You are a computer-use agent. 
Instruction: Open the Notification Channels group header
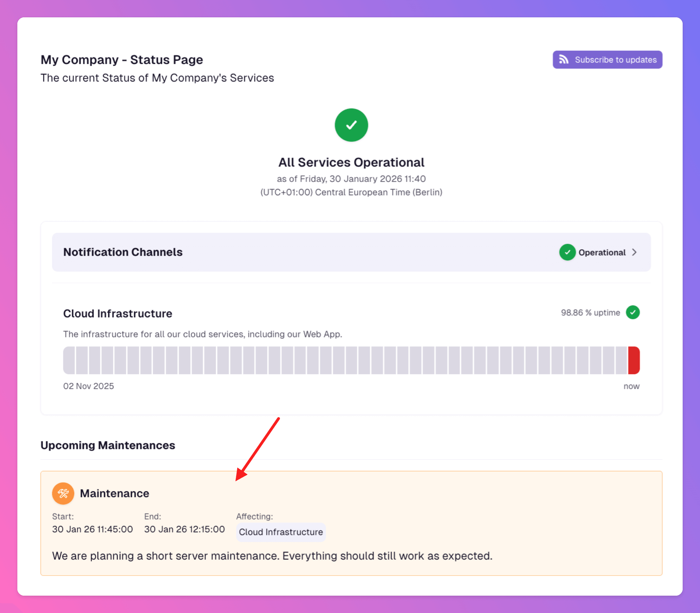coord(123,252)
